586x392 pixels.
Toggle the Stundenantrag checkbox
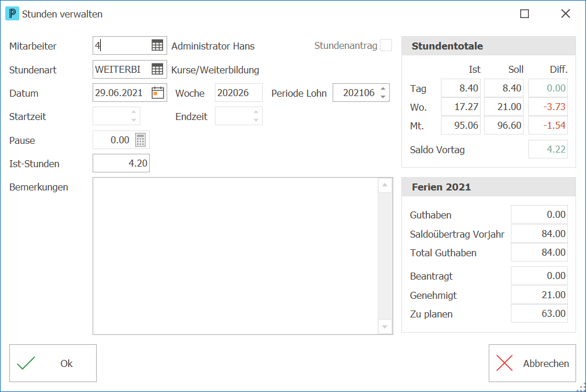click(386, 45)
